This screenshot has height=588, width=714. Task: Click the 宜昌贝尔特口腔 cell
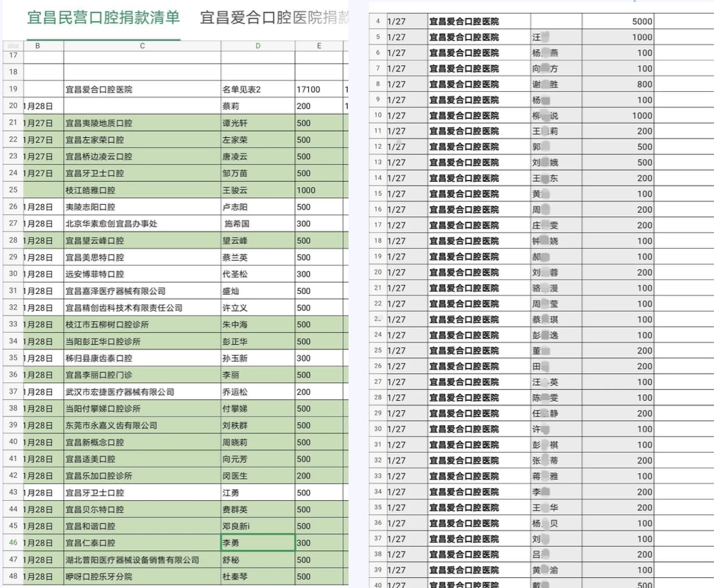[143, 510]
